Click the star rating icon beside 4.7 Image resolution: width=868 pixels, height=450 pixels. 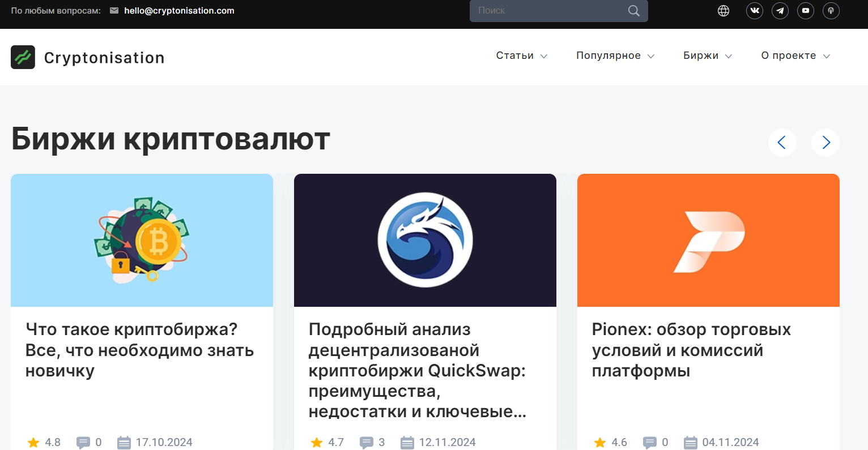tap(317, 443)
